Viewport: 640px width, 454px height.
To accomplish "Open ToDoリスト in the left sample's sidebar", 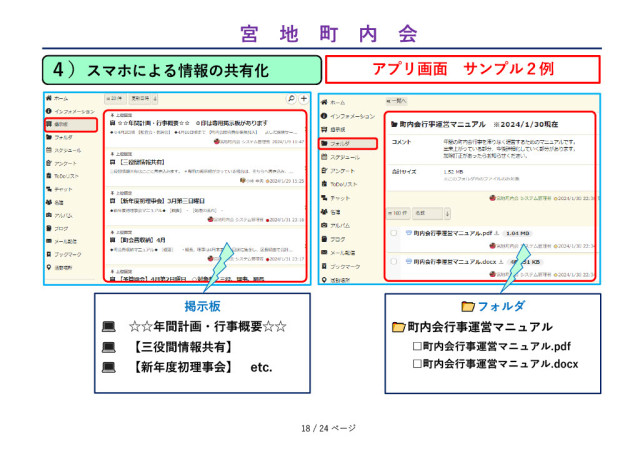I will [68, 175].
